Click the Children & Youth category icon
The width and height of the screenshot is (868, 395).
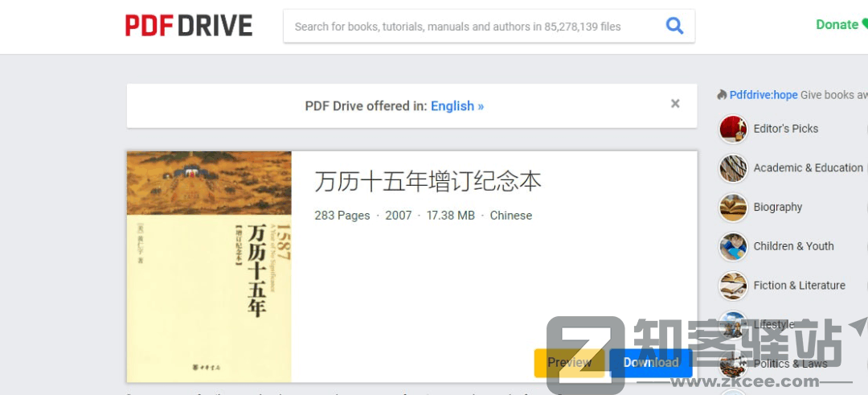pyautogui.click(x=734, y=247)
